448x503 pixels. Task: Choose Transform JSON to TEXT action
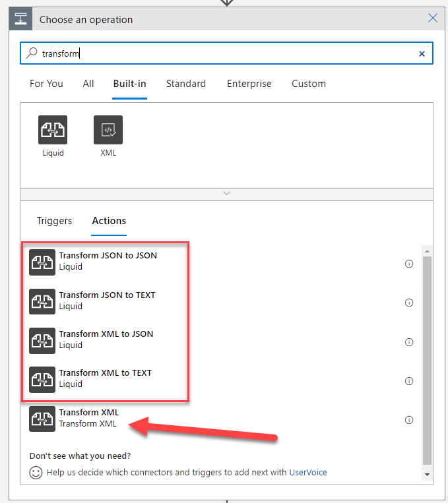[x=107, y=295]
